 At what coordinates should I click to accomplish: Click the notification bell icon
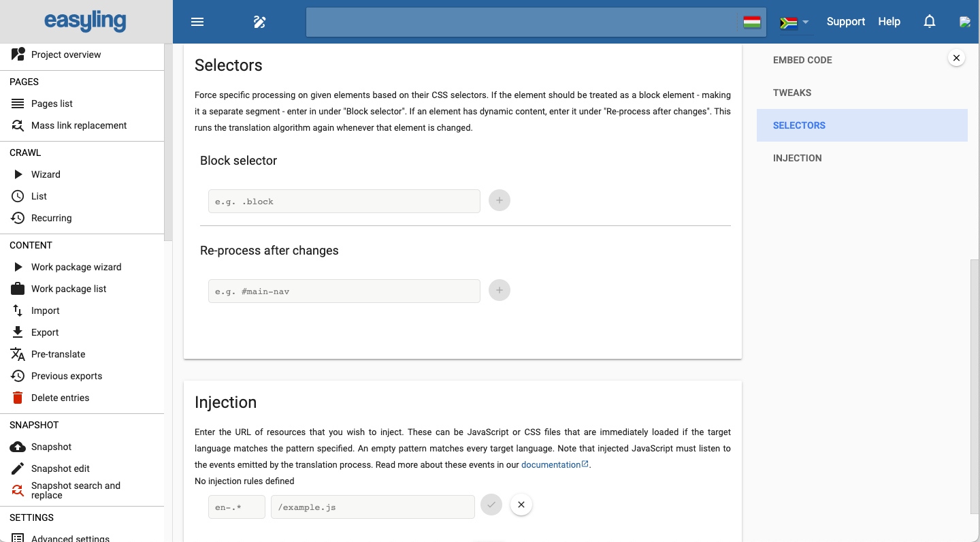[x=929, y=21]
